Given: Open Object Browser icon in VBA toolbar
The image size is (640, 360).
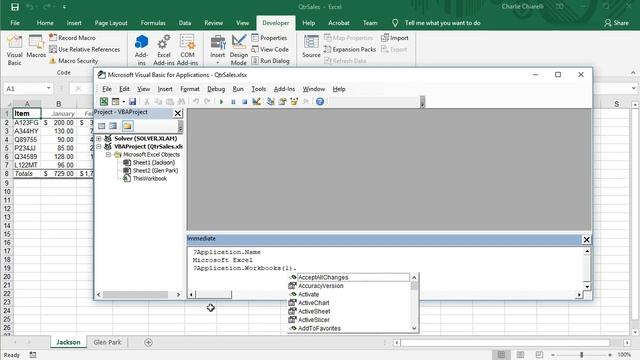Looking at the screenshot, I should pyautogui.click(x=294, y=102).
